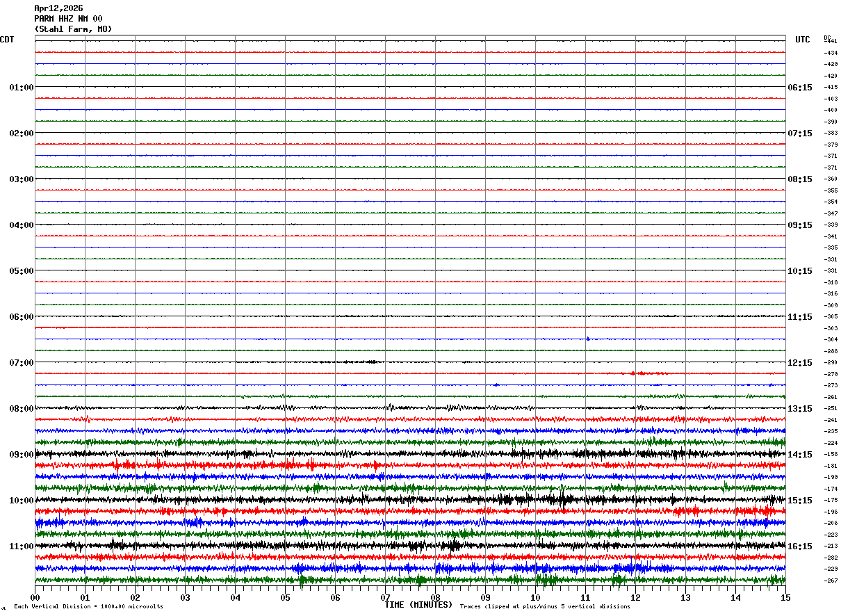Click the "Traces clipped at plus/minus 5 vertical divisions" note
This screenshot has height=616, width=841.
tap(545, 607)
